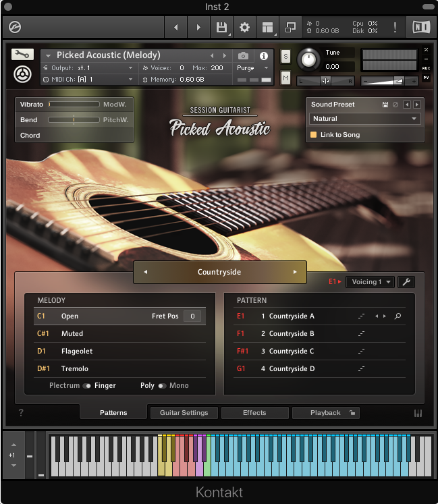The width and height of the screenshot is (438, 504).
Task: Open the Kontakt browser icon at top left
Action: pyautogui.click(x=15, y=27)
